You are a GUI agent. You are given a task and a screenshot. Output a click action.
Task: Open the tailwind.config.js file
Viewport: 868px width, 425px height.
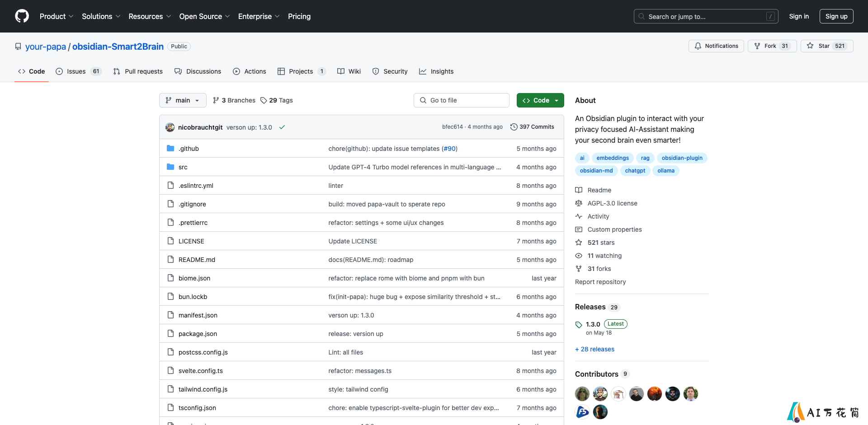203,389
